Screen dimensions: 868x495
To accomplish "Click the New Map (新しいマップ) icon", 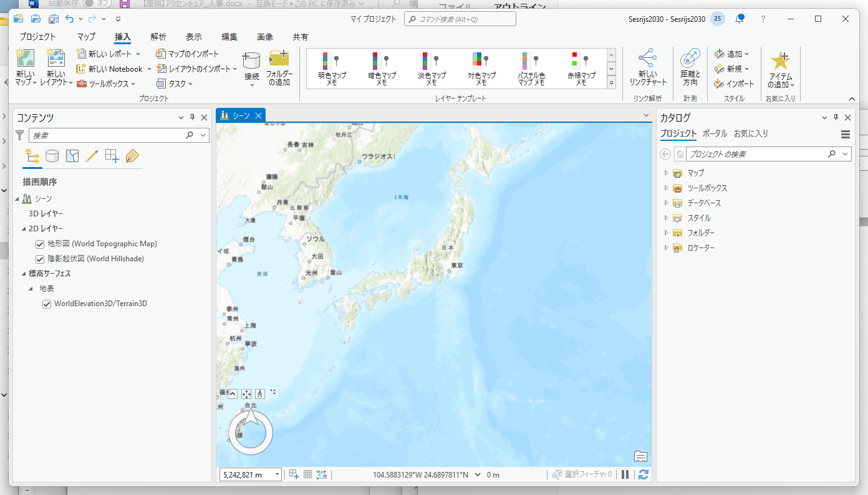I will 26,58.
